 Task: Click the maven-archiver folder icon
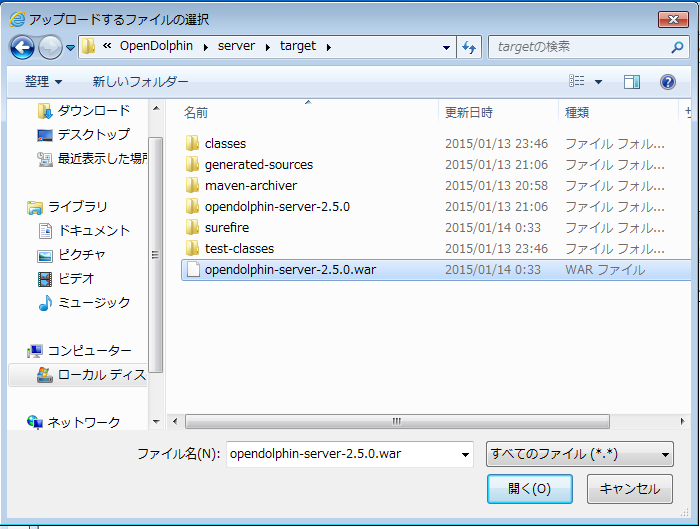click(x=192, y=185)
